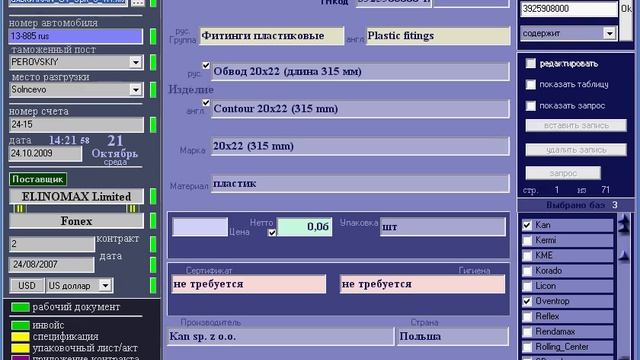Click the контракт number field

[x=52, y=244]
